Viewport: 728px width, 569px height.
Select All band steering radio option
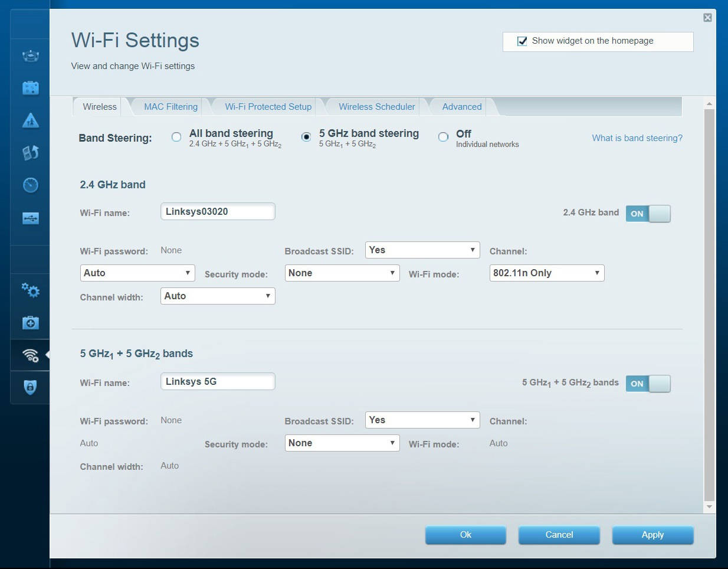tap(176, 137)
